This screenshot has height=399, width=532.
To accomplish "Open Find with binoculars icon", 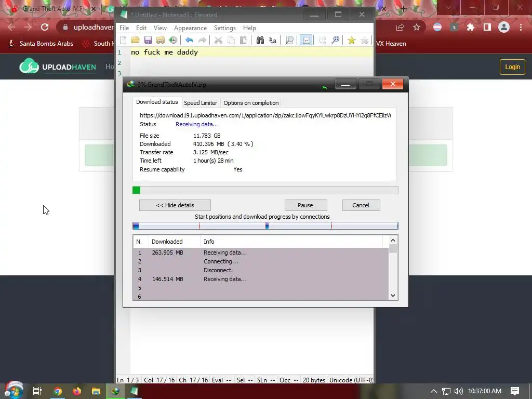I will click(260, 41).
